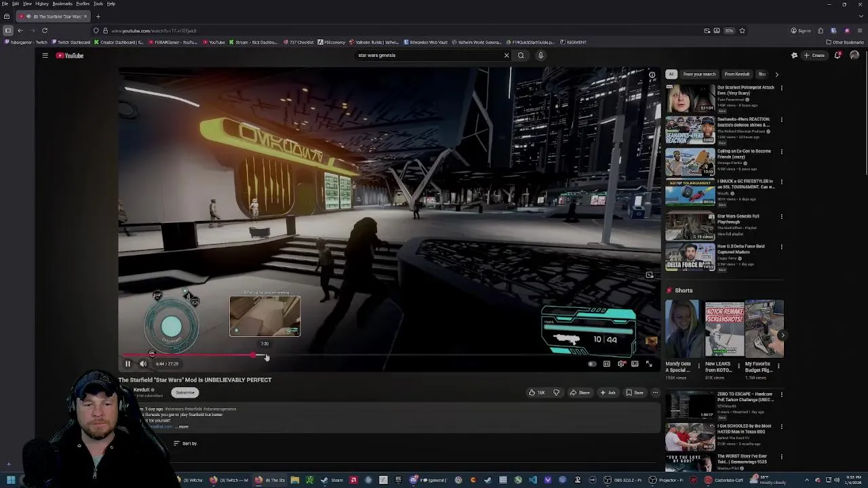The image size is (868, 488).
Task: Open options for 'Seahawks-49ers REACTION' video
Action: point(781,120)
